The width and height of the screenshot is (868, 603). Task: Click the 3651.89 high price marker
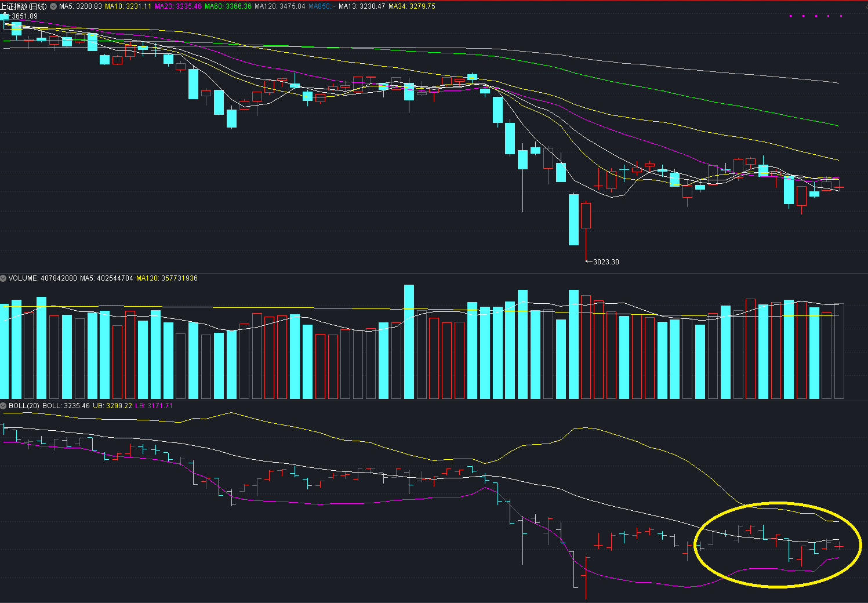pyautogui.click(x=24, y=16)
